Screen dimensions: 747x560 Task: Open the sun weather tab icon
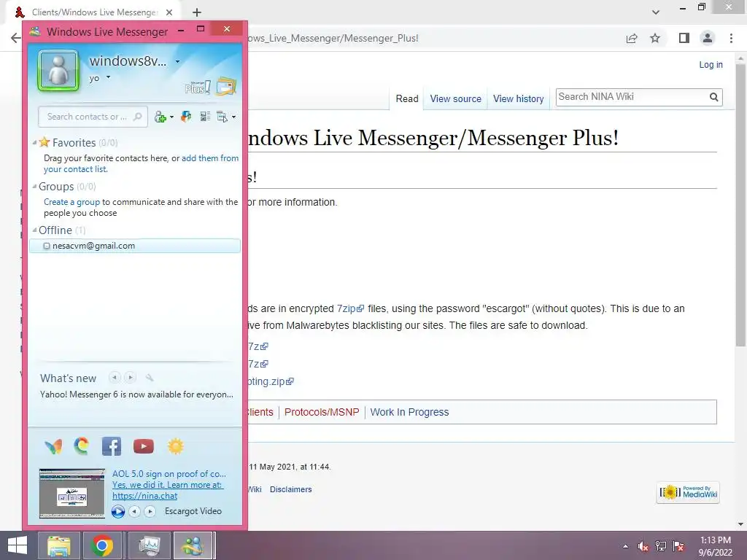tap(175, 446)
